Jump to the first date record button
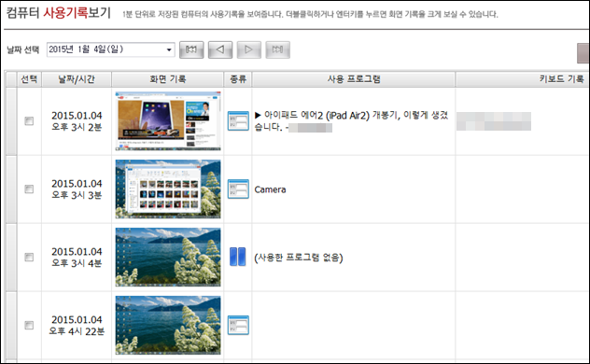 191,49
